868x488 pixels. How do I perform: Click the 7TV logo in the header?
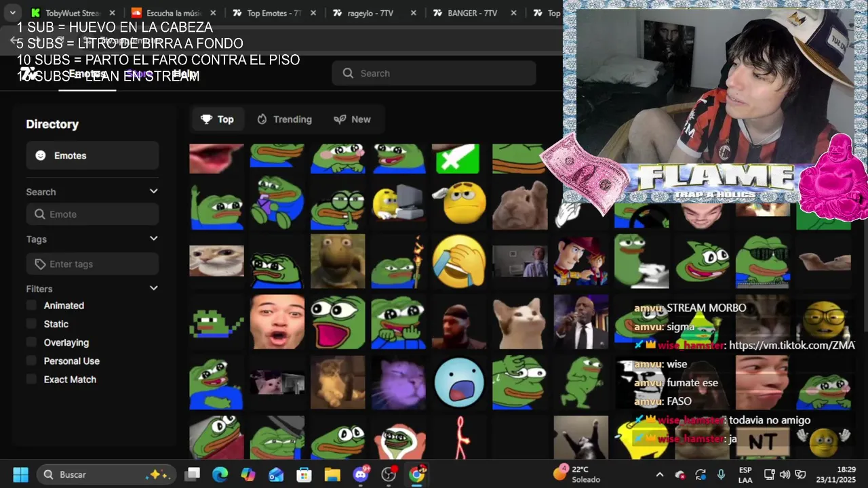28,73
